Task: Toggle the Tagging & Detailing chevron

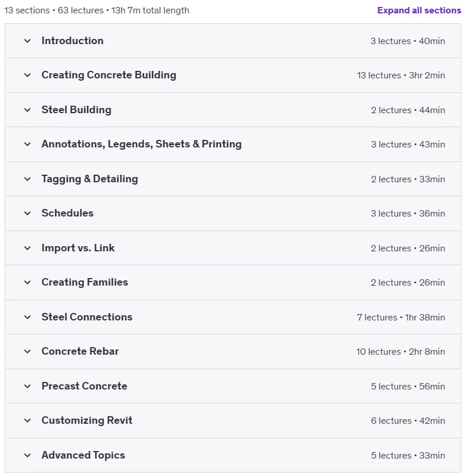Action: point(27,179)
